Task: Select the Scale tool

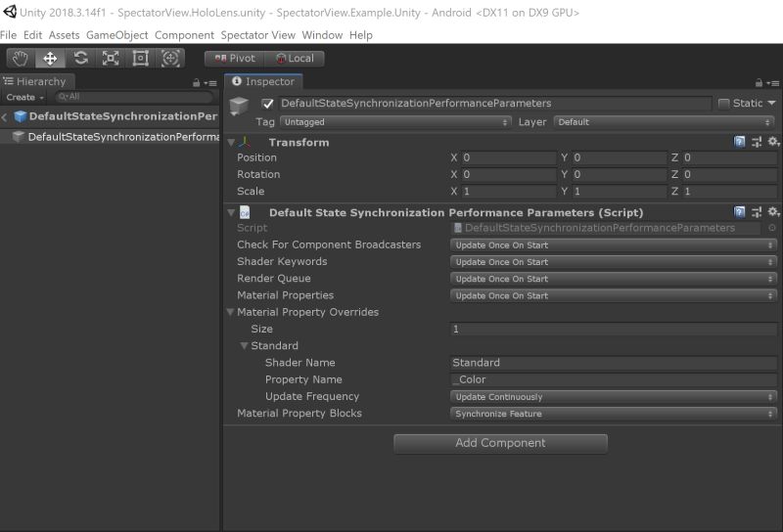Action: click(111, 59)
